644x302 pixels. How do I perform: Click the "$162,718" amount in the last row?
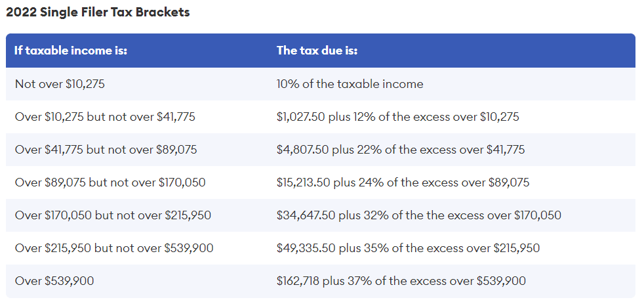[298, 281]
